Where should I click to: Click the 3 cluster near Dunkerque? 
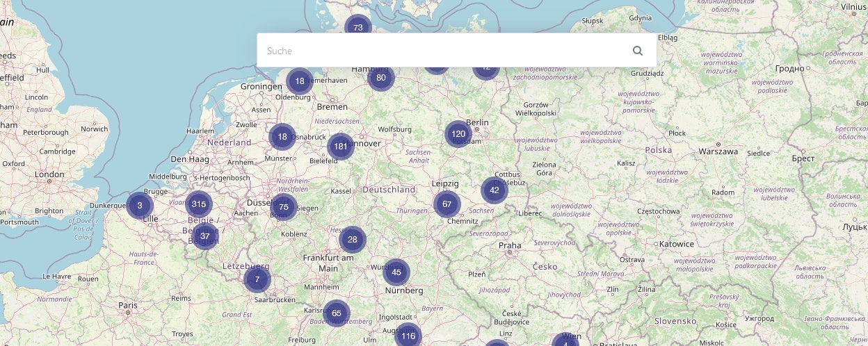(x=140, y=206)
